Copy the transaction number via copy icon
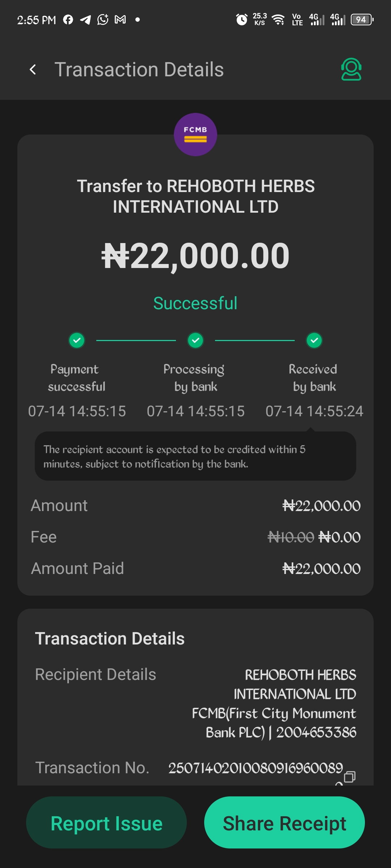The image size is (391, 868). (350, 776)
